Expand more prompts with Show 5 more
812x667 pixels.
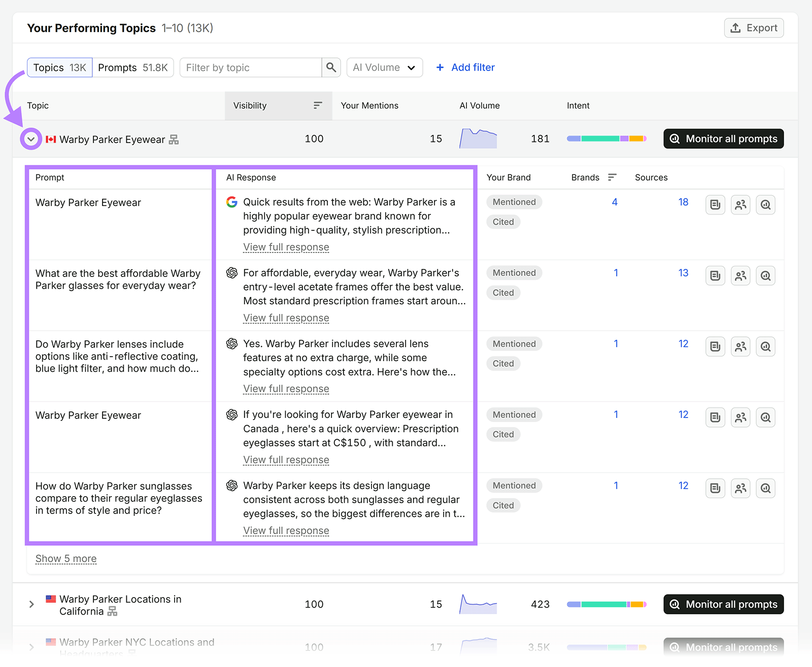coord(66,558)
